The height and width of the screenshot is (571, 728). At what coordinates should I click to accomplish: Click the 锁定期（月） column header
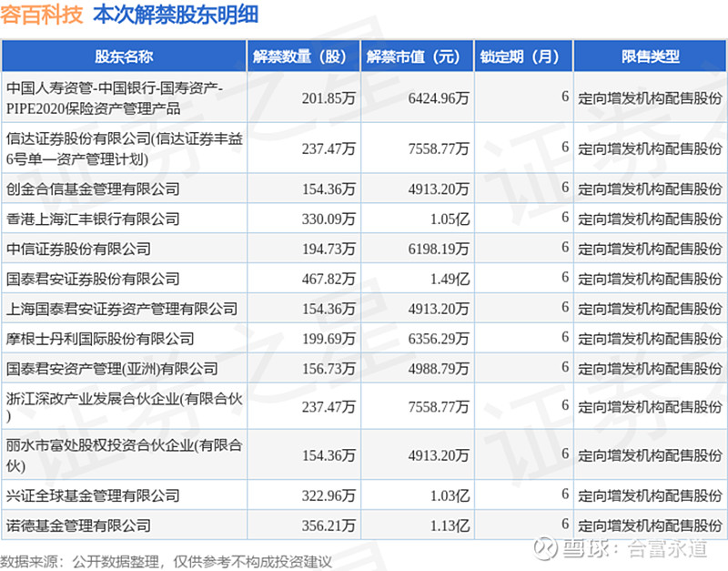[524, 56]
